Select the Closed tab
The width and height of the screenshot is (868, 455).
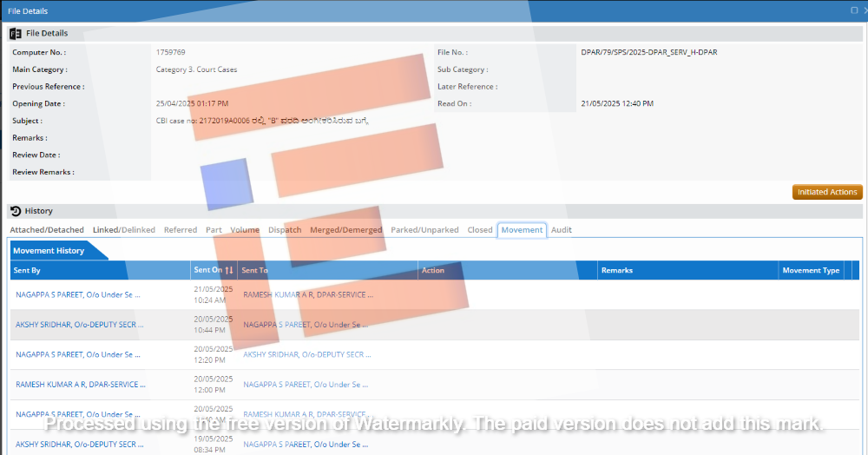(x=480, y=230)
